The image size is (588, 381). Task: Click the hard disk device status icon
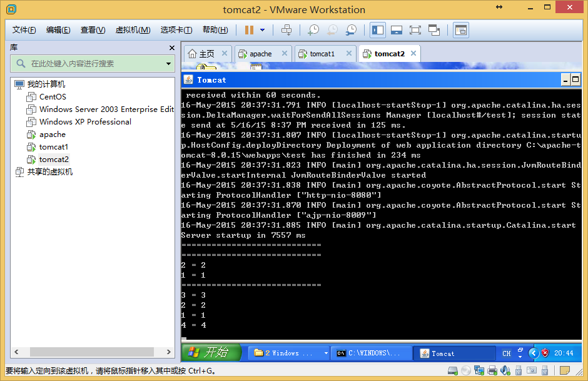[453, 371]
